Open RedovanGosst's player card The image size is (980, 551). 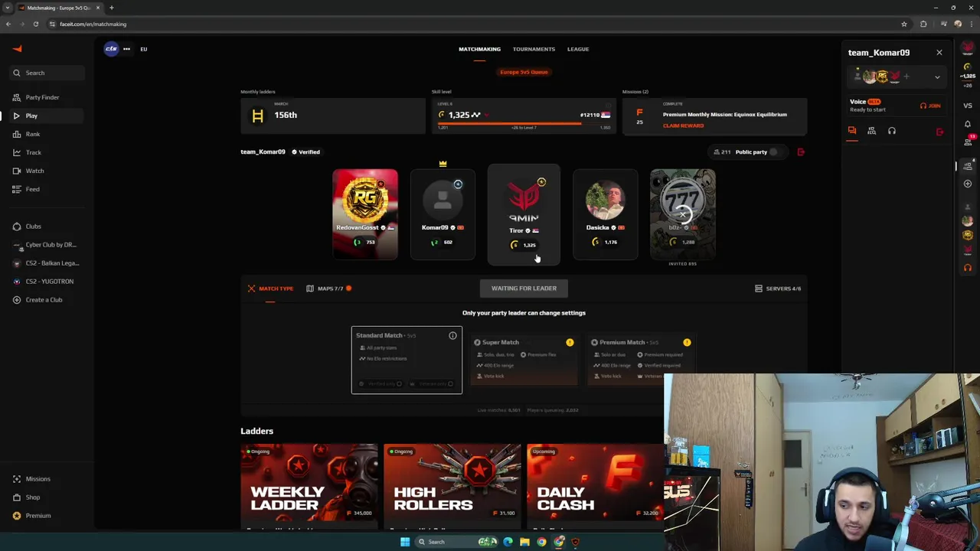click(365, 214)
